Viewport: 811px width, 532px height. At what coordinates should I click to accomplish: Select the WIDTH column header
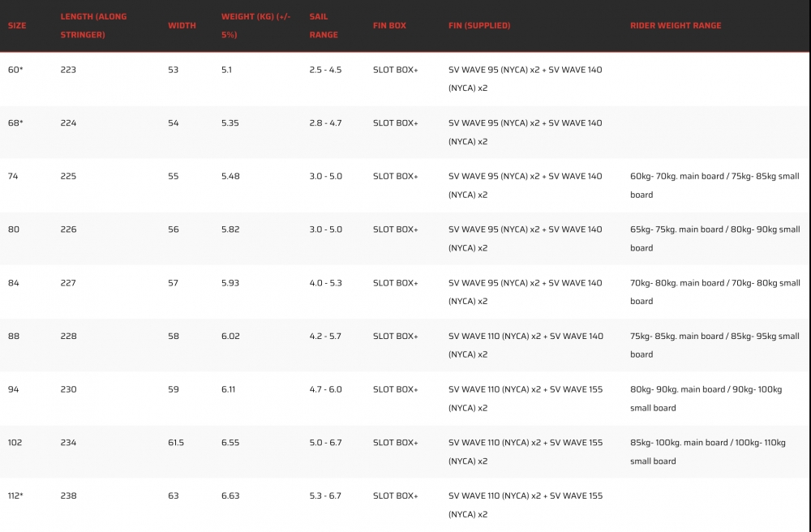click(x=182, y=26)
